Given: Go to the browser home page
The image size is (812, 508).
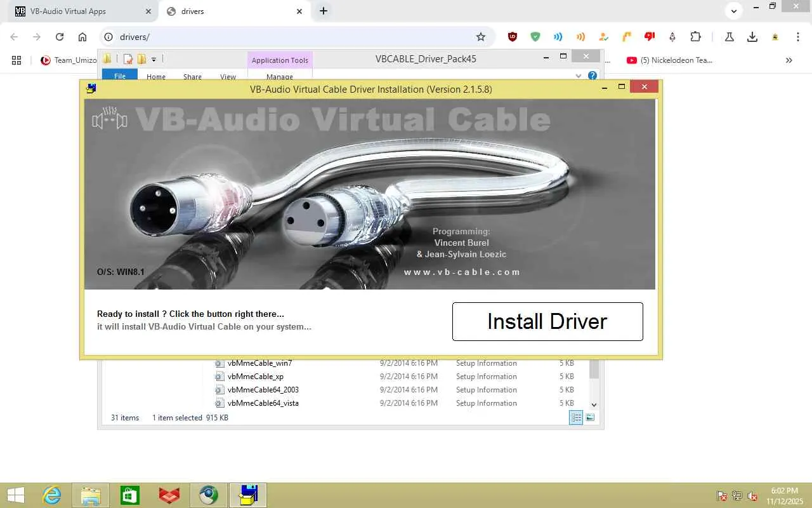Looking at the screenshot, I should point(82,37).
